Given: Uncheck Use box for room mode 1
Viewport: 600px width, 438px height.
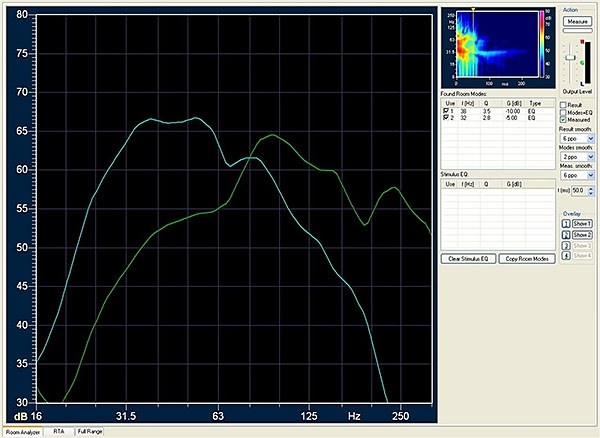Looking at the screenshot, I should tap(446, 109).
